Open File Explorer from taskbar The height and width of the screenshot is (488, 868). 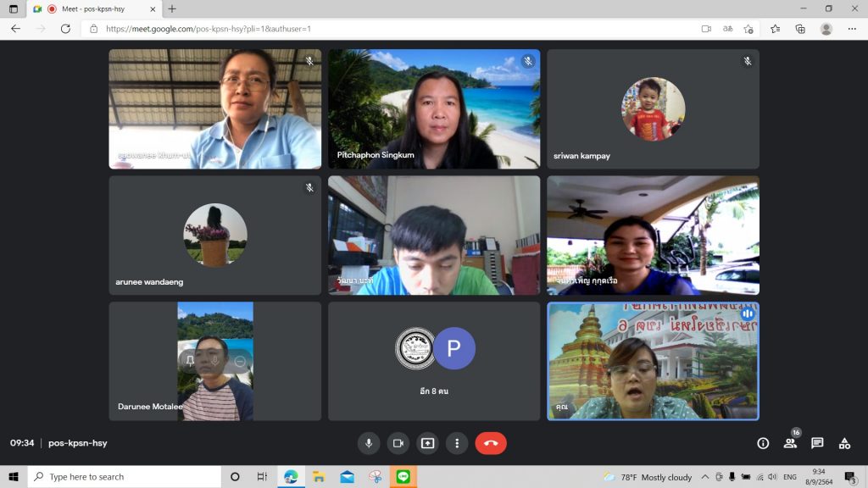tap(319, 476)
